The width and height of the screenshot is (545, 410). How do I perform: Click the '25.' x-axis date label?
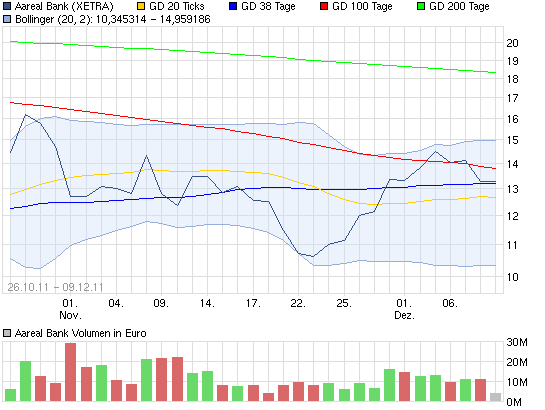pos(344,303)
